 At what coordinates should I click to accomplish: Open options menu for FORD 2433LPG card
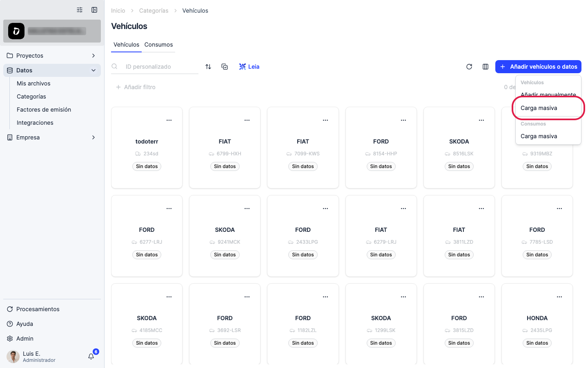coord(325,209)
